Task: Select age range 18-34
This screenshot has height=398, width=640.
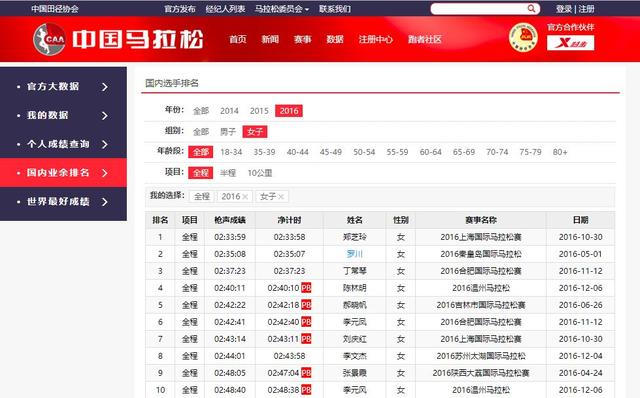Action: (x=231, y=152)
